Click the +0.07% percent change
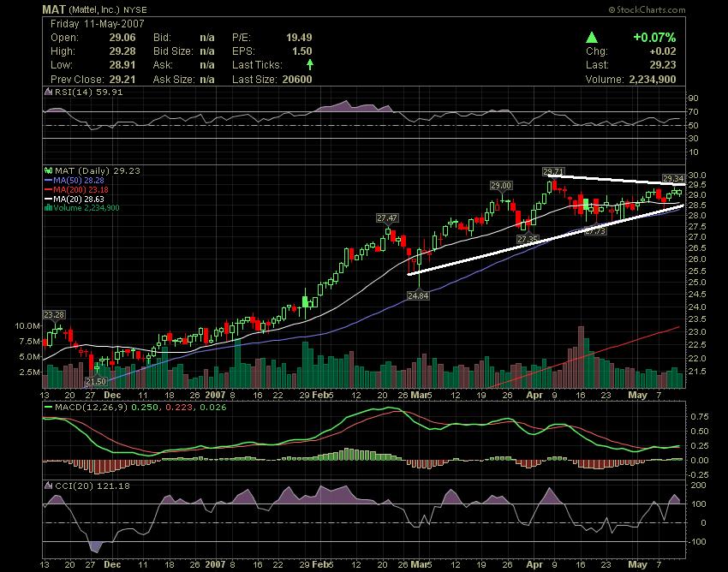The height and width of the screenshot is (572, 728). [654, 37]
